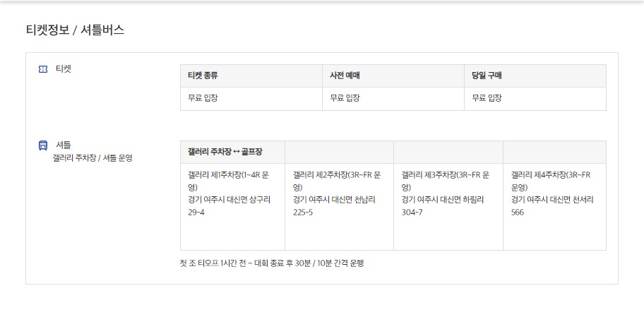Select 무료 입장 under 당일 구매
Screen dimensions: 644x322
[x=487, y=98]
